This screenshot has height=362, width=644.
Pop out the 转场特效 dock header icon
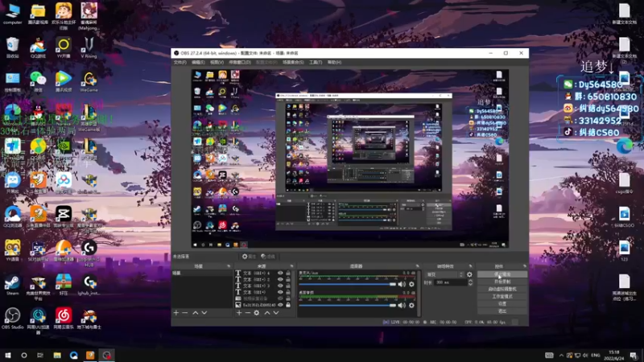pyautogui.click(x=470, y=266)
